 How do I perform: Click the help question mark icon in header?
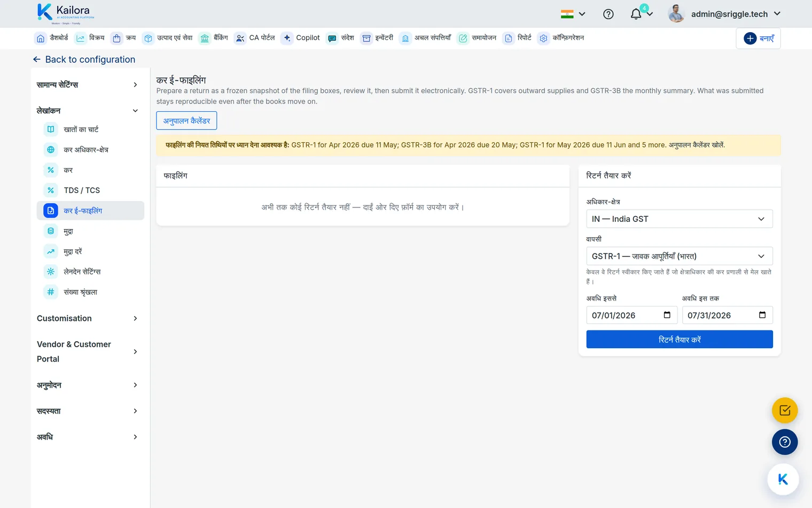(x=608, y=14)
